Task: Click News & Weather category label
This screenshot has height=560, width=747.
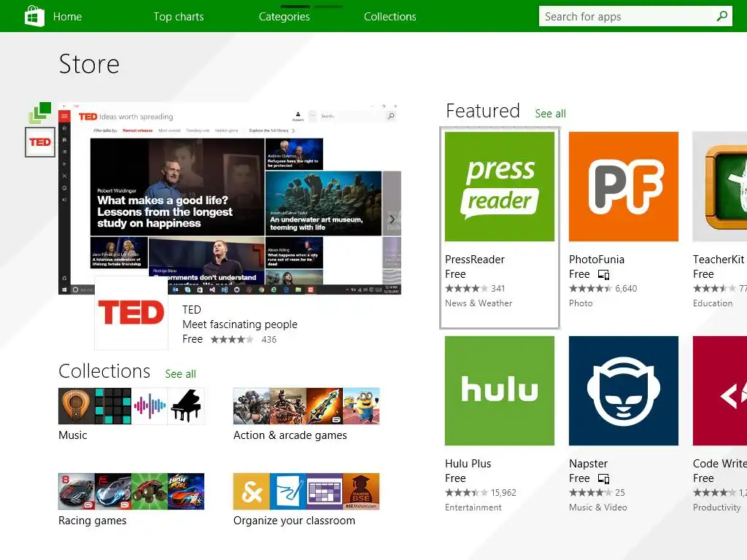Action: point(479,303)
